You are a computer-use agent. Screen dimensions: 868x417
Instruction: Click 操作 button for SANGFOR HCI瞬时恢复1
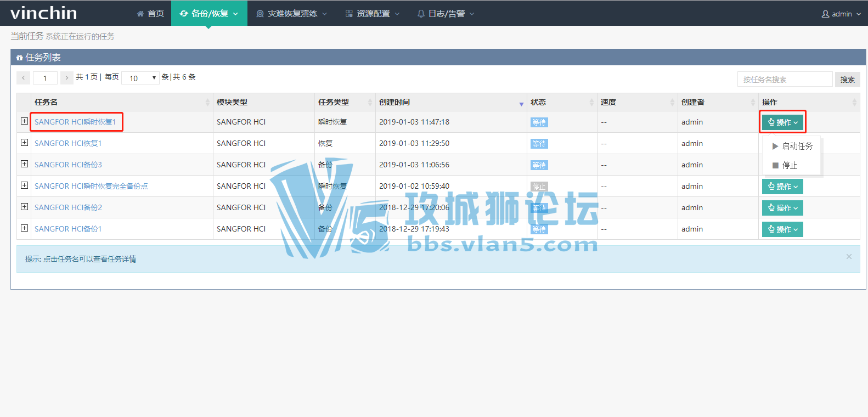click(782, 122)
